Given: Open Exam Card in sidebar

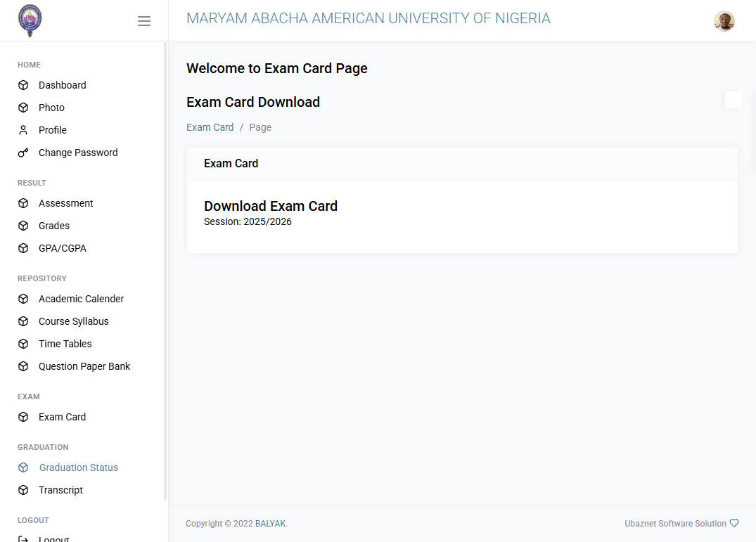Looking at the screenshot, I should [62, 417].
